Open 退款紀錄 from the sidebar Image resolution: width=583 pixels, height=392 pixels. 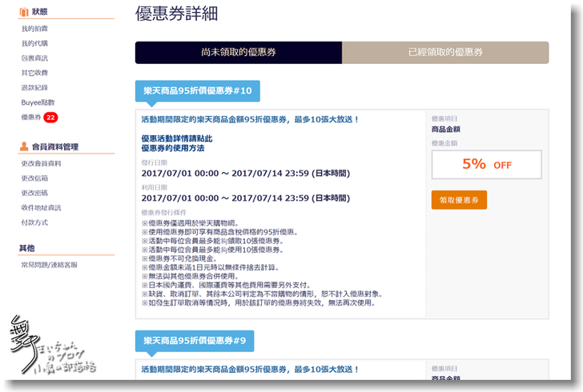34,88
